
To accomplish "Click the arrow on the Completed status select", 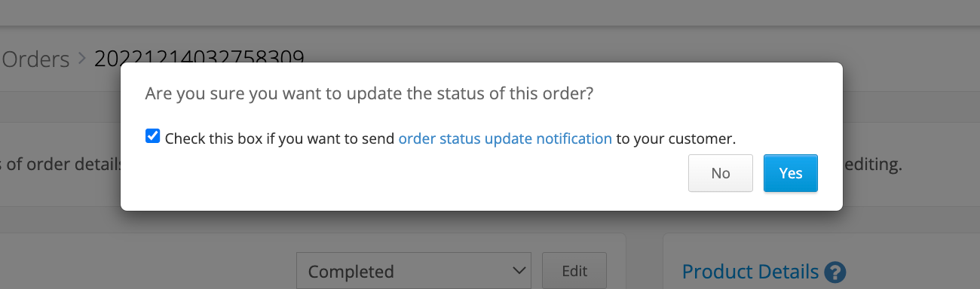I will tap(518, 271).
